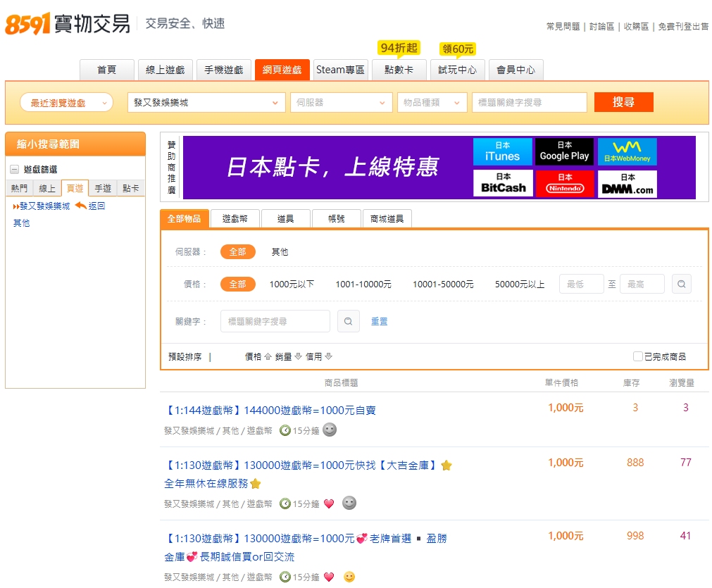The image size is (712, 588).
Task: Select price range 10001-50000元
Action: point(443,284)
